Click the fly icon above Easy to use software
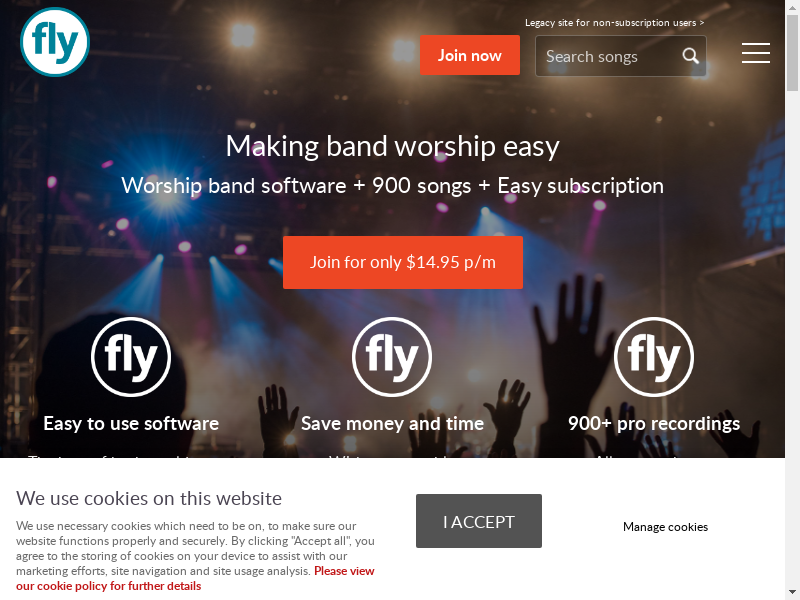The image size is (800, 600). (131, 357)
